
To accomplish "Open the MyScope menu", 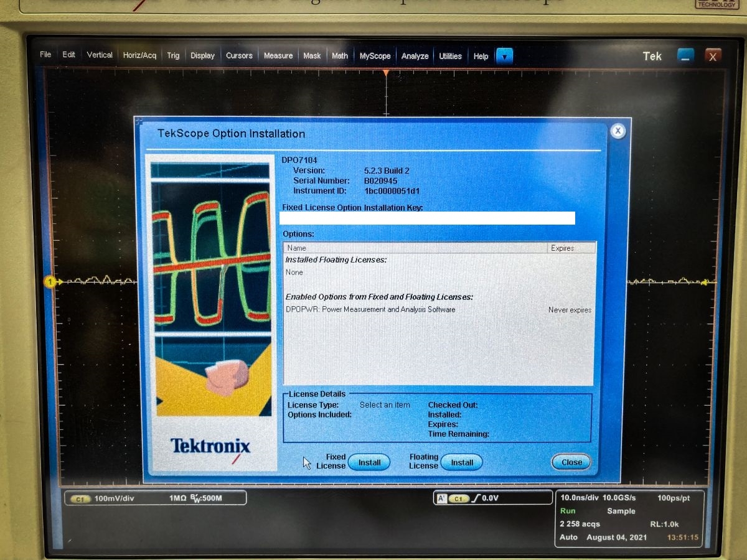I will [x=375, y=56].
